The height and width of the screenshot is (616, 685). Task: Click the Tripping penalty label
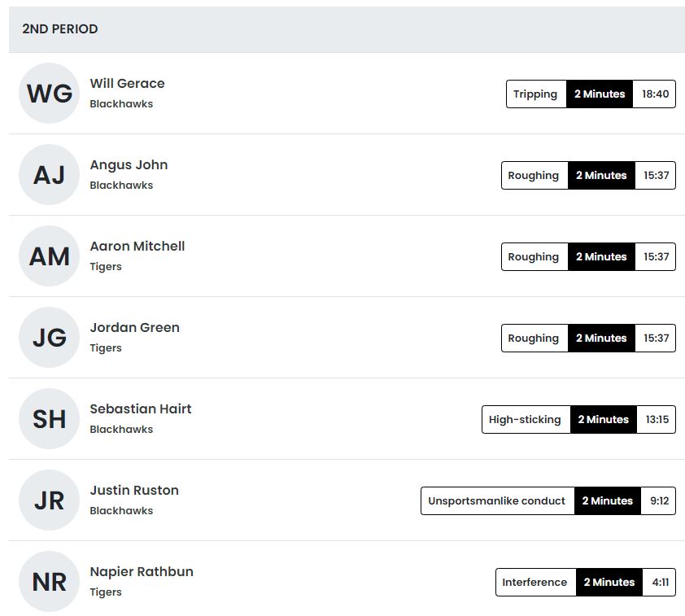(536, 94)
